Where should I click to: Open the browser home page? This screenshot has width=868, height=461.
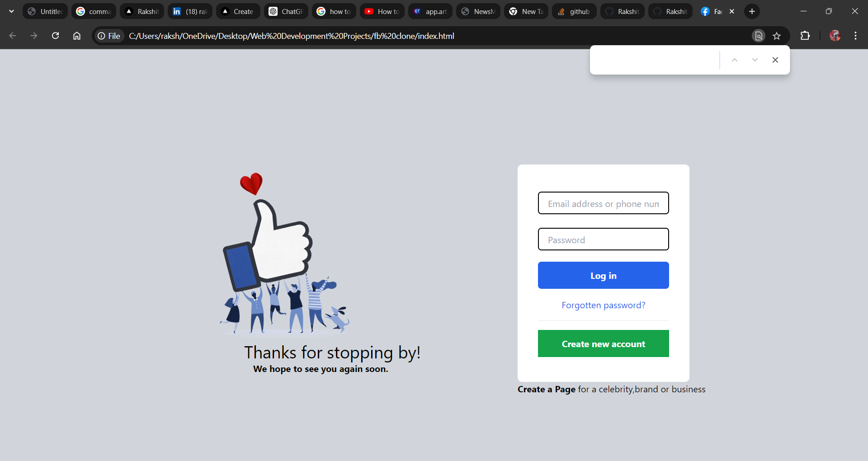[x=77, y=36]
